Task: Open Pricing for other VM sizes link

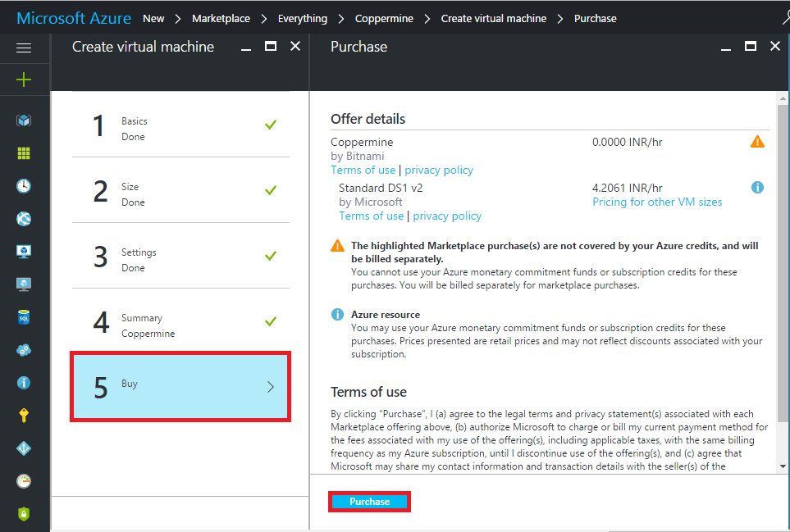Action: [657, 202]
